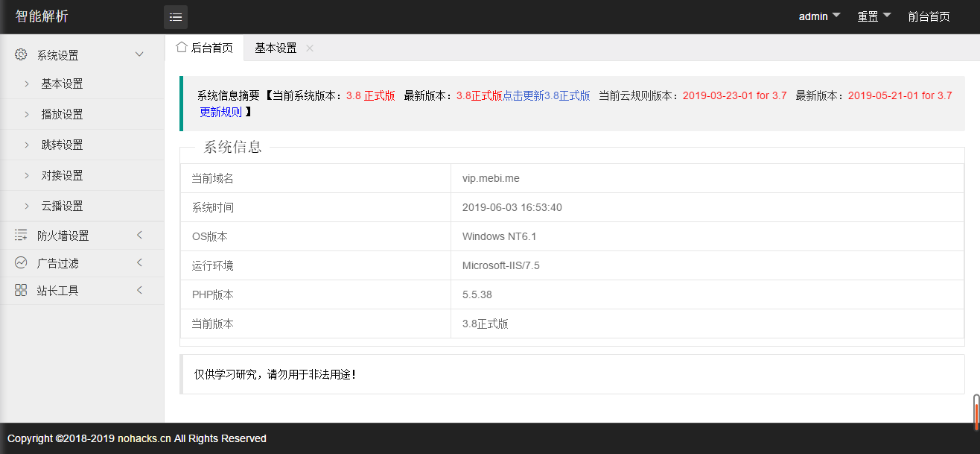Click the OS版本 label cell
This screenshot has height=454, width=980.
tap(316, 236)
